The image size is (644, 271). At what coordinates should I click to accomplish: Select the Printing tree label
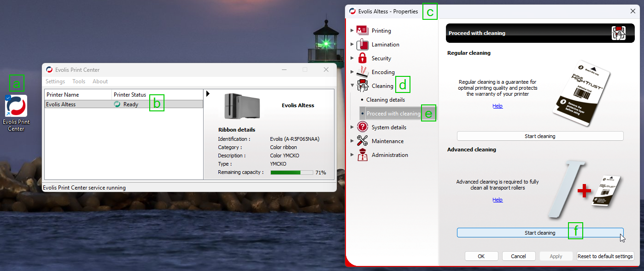[381, 31]
